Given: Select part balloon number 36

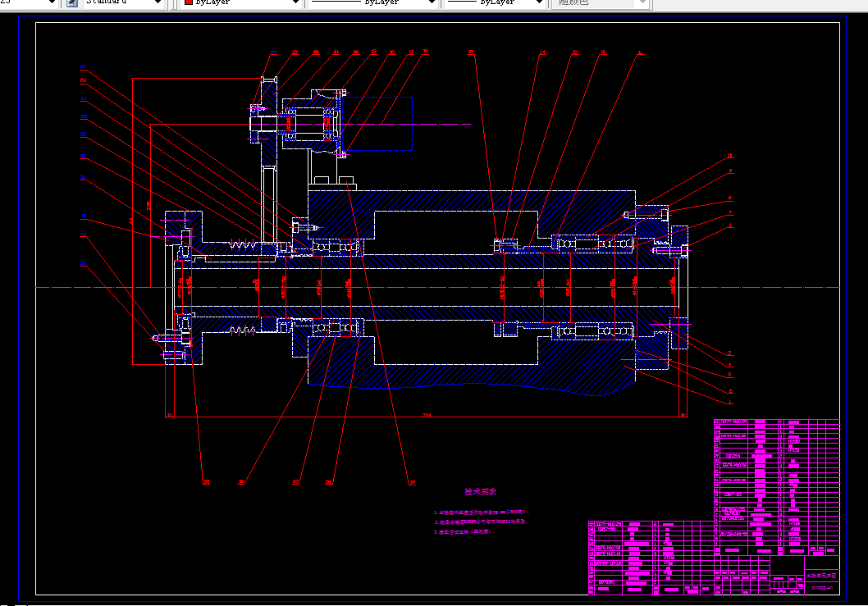Looking at the screenshot, I should pos(241,482).
